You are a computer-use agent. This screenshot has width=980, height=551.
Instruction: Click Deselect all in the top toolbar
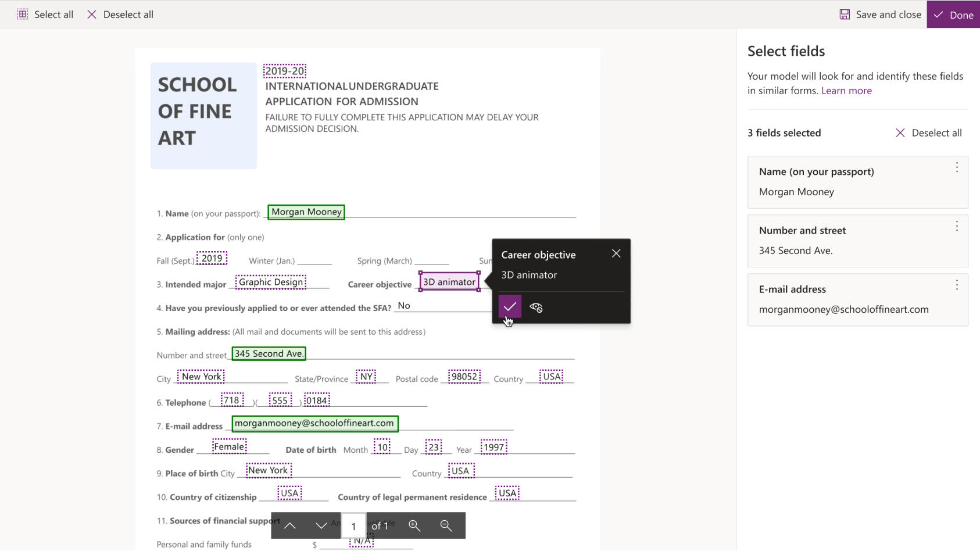(x=128, y=14)
